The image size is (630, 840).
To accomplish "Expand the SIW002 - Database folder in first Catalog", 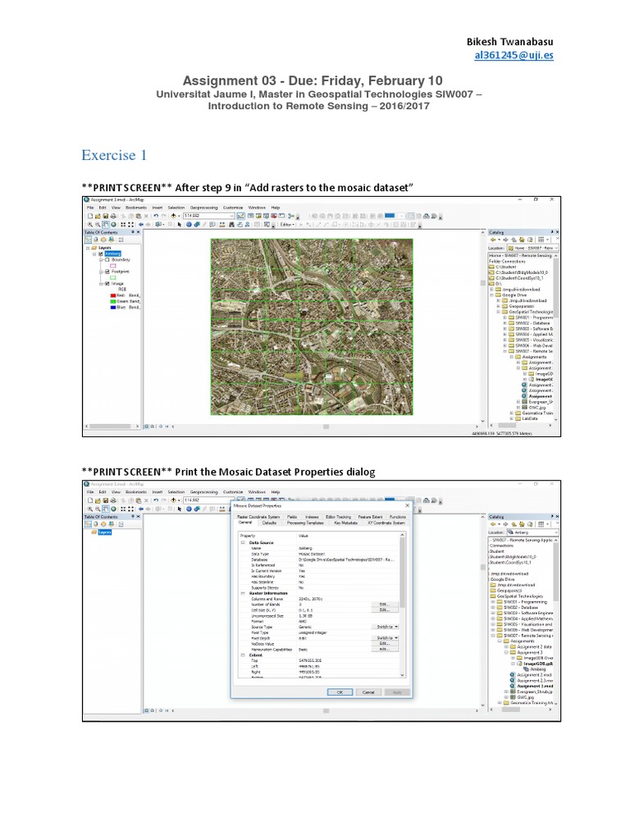I will pyautogui.click(x=504, y=323).
